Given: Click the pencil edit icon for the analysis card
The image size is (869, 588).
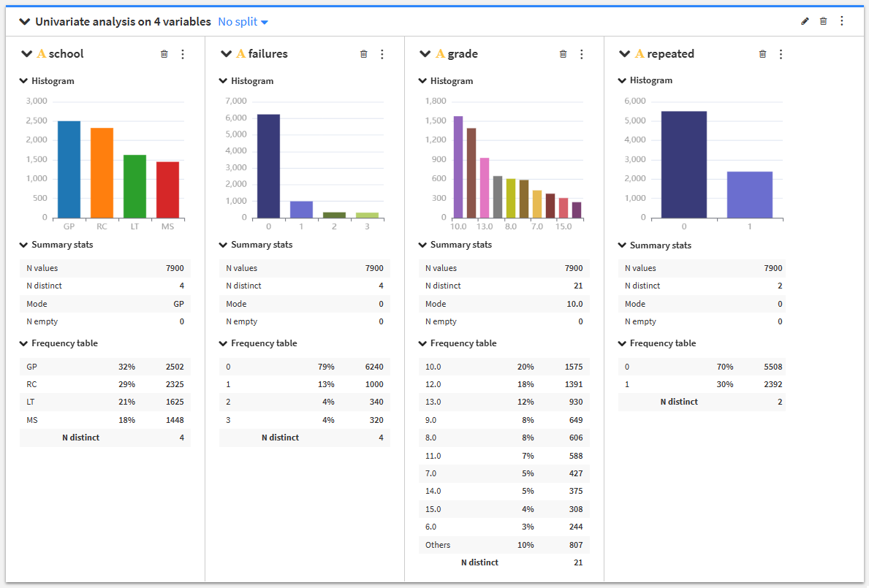Looking at the screenshot, I should tap(805, 22).
